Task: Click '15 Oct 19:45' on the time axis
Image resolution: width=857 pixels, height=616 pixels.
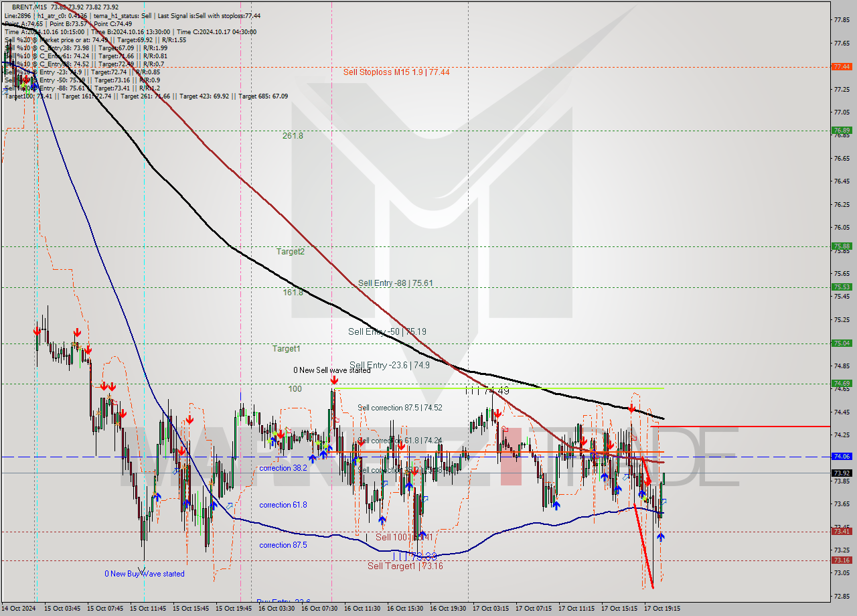Action: tap(234, 609)
